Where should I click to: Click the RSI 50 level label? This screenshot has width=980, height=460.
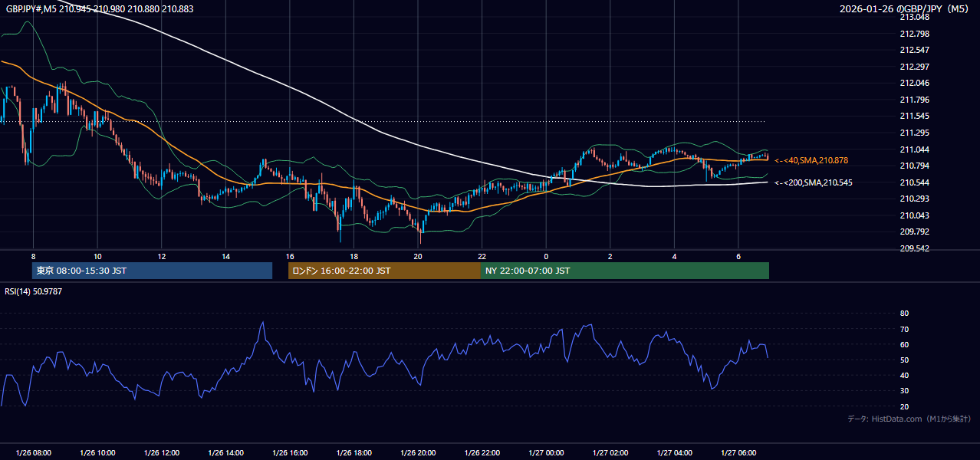(904, 360)
